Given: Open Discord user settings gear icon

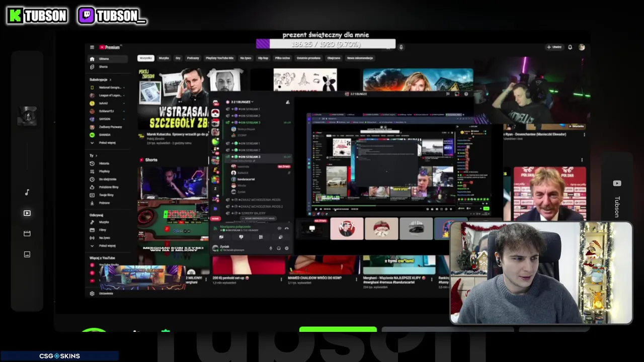Looking at the screenshot, I should [287, 248].
